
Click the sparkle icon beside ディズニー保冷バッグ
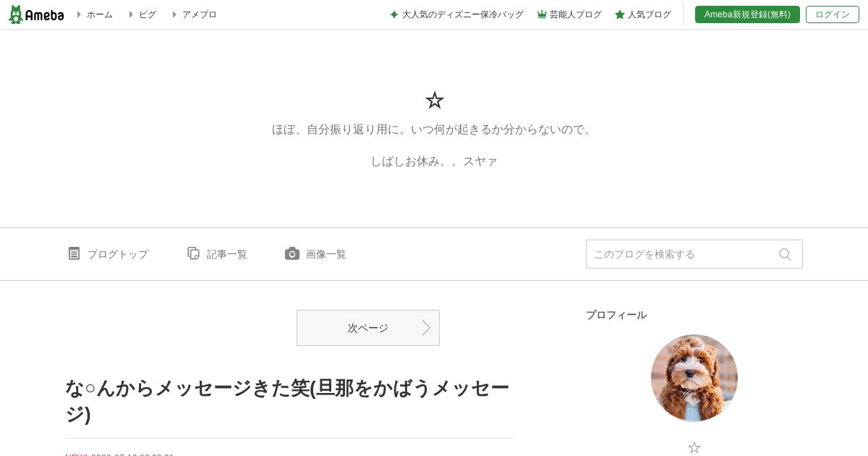point(394,14)
